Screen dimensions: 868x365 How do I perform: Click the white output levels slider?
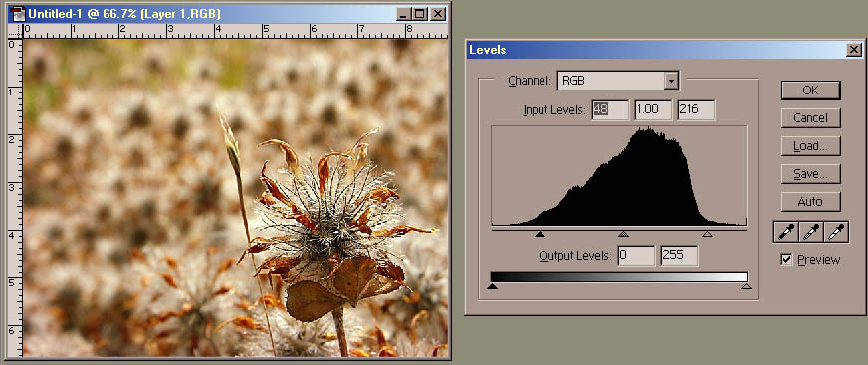[x=746, y=285]
